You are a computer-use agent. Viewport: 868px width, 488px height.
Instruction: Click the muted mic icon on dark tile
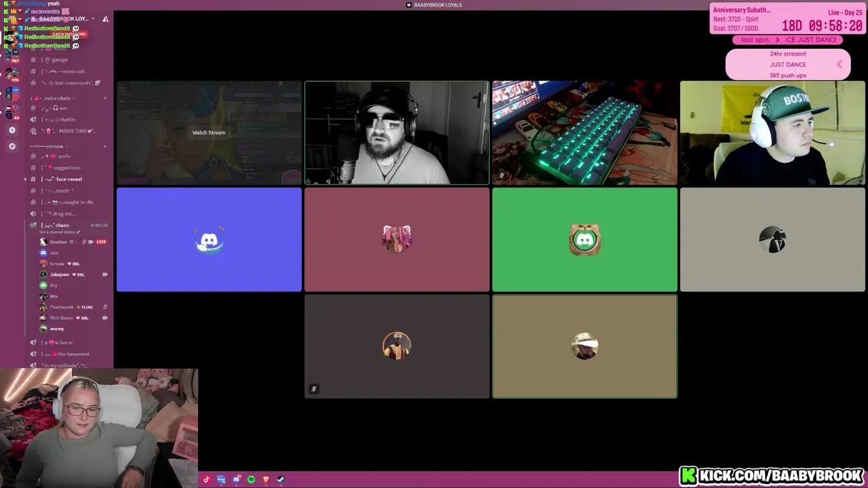point(313,389)
